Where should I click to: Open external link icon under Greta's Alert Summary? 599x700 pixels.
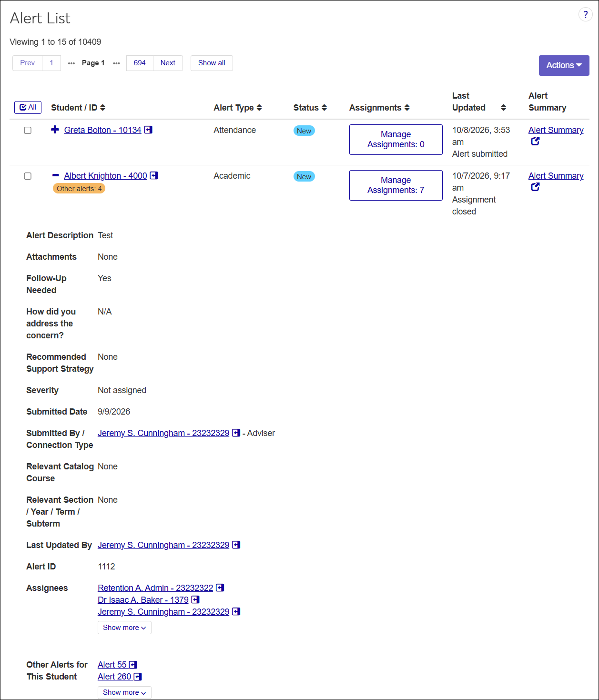pos(535,141)
